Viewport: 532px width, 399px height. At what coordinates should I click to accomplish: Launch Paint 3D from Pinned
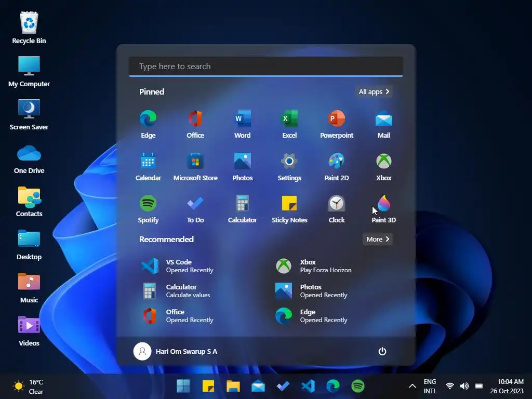(384, 209)
